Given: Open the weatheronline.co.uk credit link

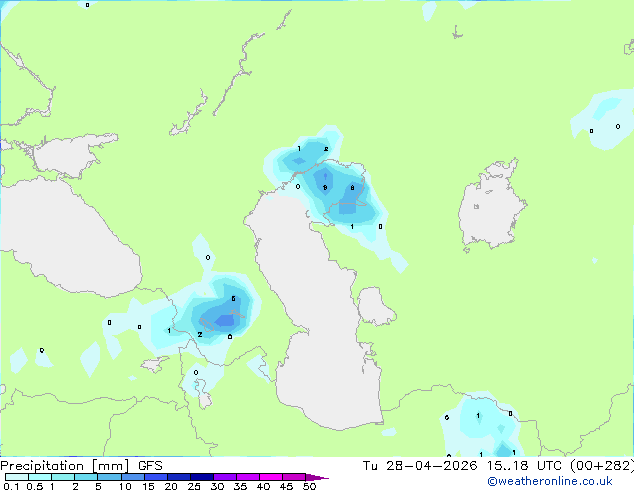Looking at the screenshot, I should (549, 481).
